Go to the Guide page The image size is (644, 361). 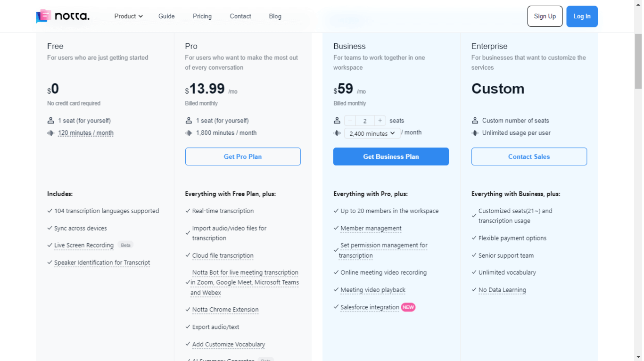coord(166,16)
